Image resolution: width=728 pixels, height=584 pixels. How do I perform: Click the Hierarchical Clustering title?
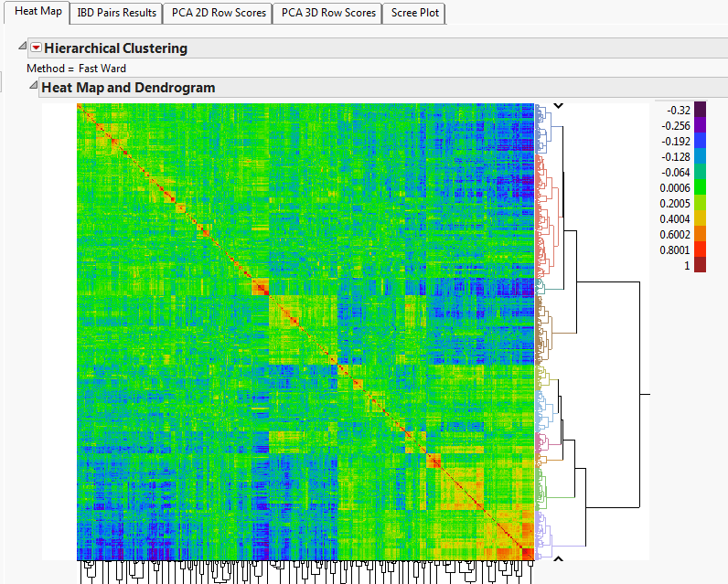tap(115, 48)
